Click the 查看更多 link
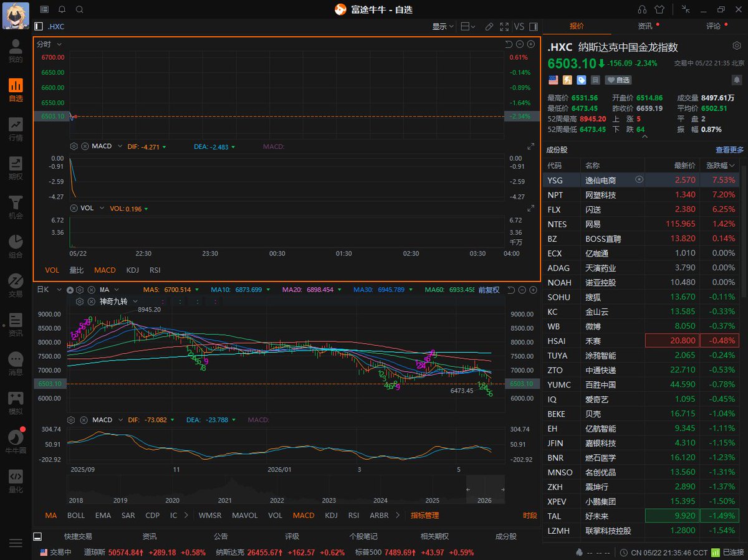The width and height of the screenshot is (748, 560). pos(729,150)
